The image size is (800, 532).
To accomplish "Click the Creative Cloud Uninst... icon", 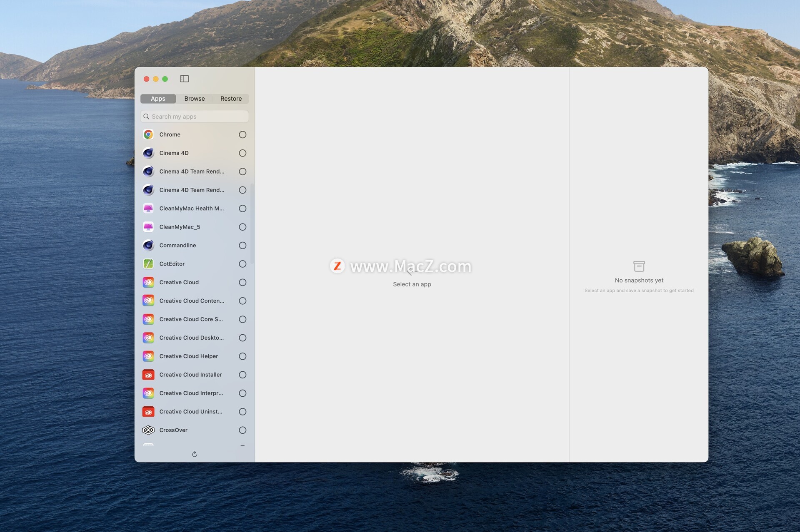I will pos(148,411).
